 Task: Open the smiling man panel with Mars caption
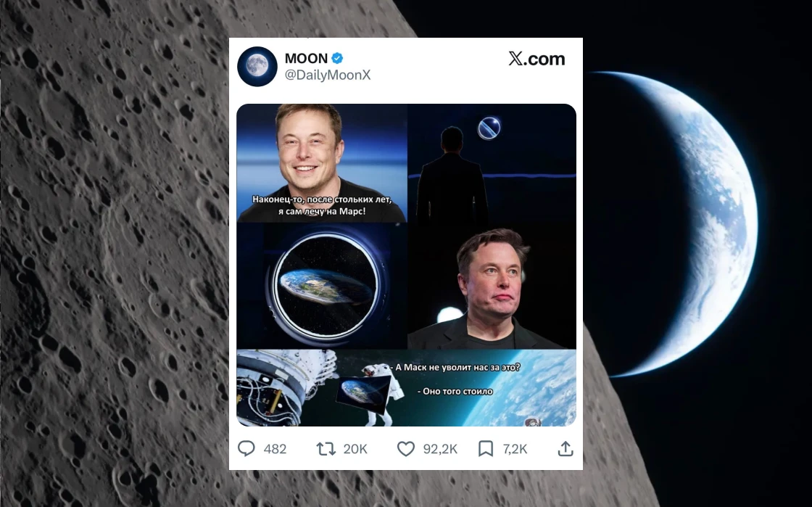pyautogui.click(x=322, y=163)
